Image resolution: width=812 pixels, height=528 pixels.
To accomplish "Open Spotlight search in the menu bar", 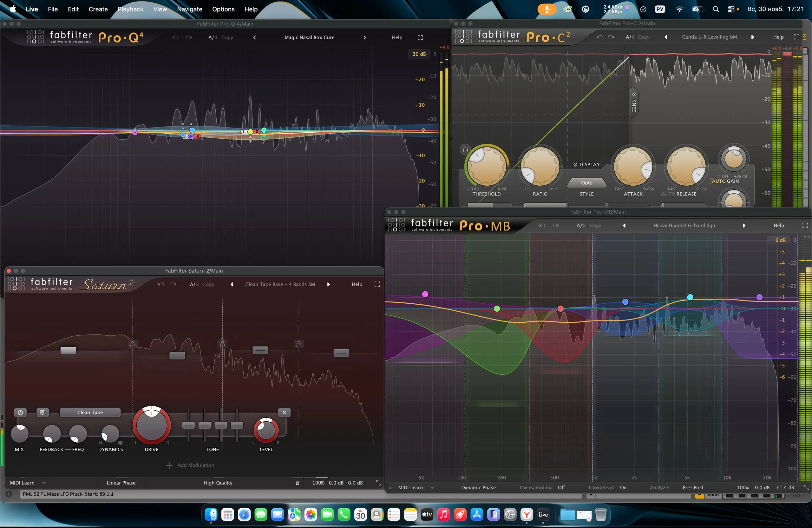I will click(716, 9).
